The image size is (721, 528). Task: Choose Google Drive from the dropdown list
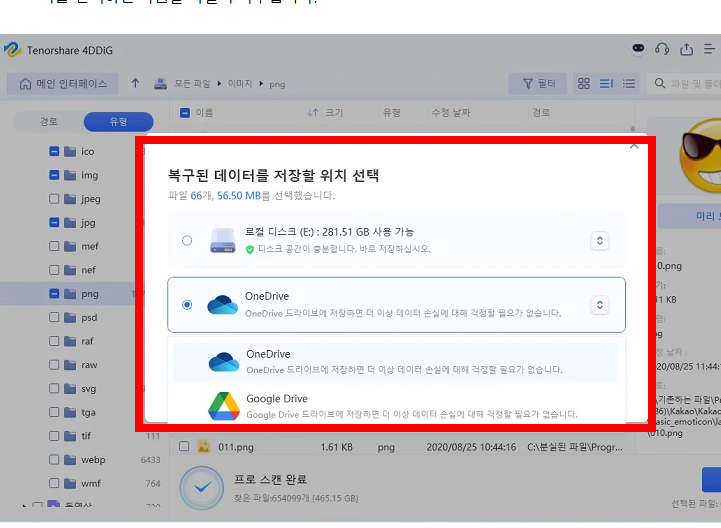[395, 405]
